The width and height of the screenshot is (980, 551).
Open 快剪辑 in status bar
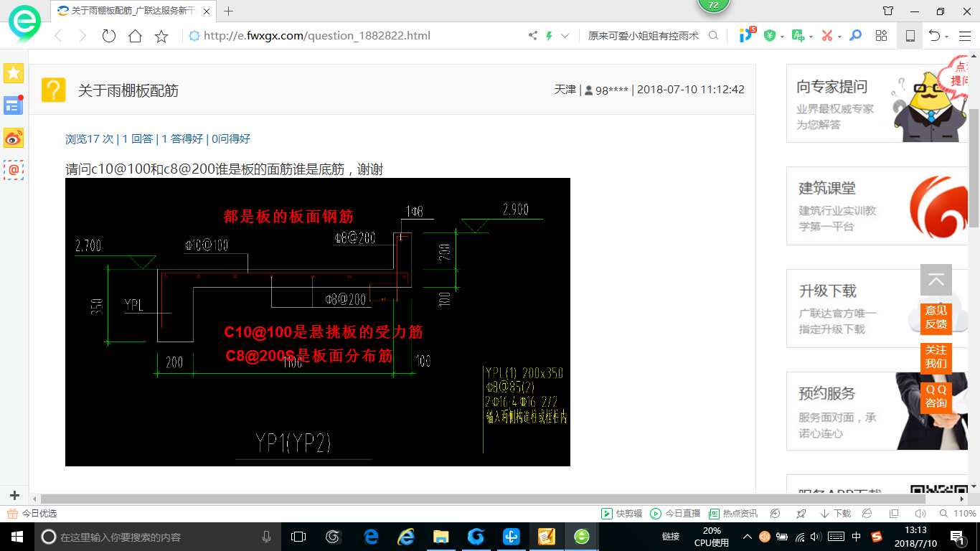coord(622,514)
